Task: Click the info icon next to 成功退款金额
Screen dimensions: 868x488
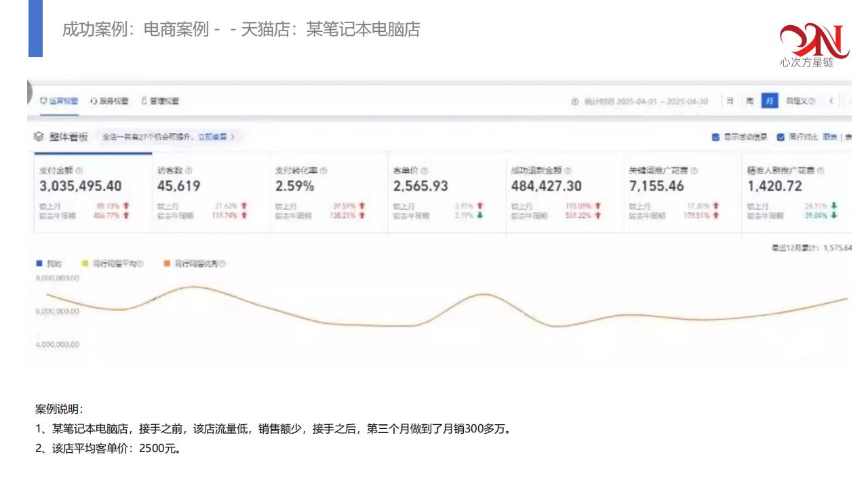Action: (x=568, y=171)
